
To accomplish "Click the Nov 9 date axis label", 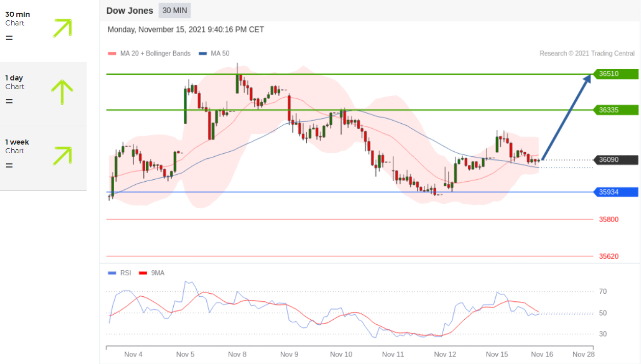I will (x=289, y=354).
